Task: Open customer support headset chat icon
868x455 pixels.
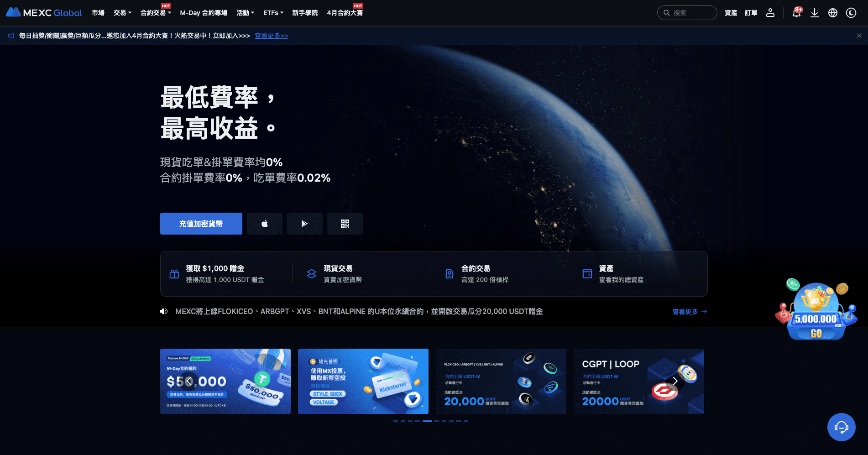Action: [x=842, y=427]
